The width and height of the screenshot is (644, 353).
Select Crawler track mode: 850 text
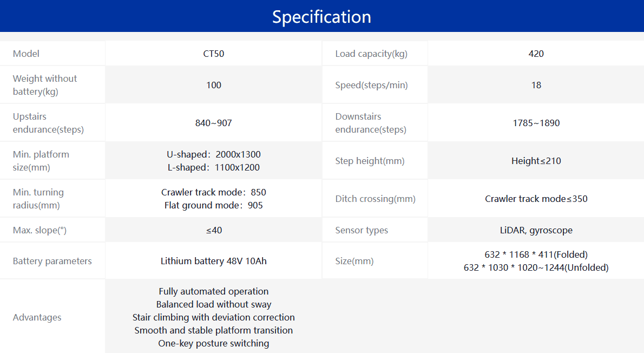click(214, 192)
